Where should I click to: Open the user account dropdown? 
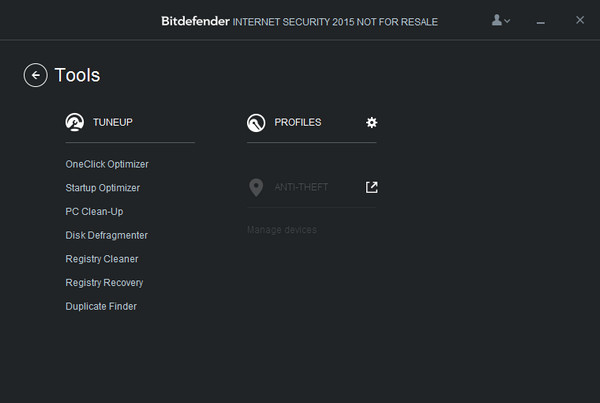pyautogui.click(x=501, y=20)
